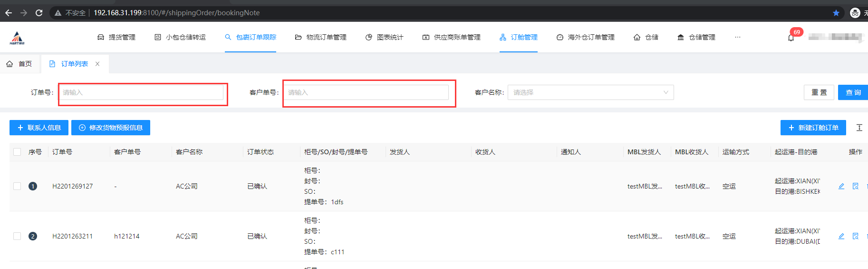Click the notification bell icon
The width and height of the screenshot is (868, 269).
791,38
